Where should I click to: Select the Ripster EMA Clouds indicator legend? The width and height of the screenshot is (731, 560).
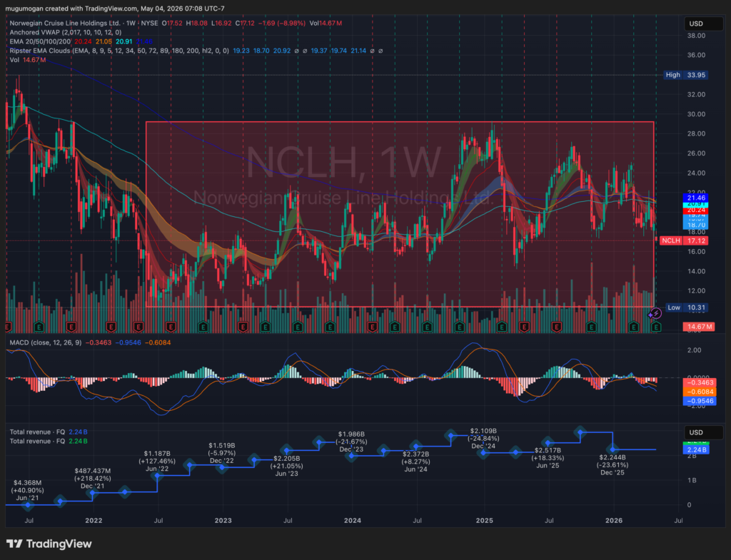point(119,51)
